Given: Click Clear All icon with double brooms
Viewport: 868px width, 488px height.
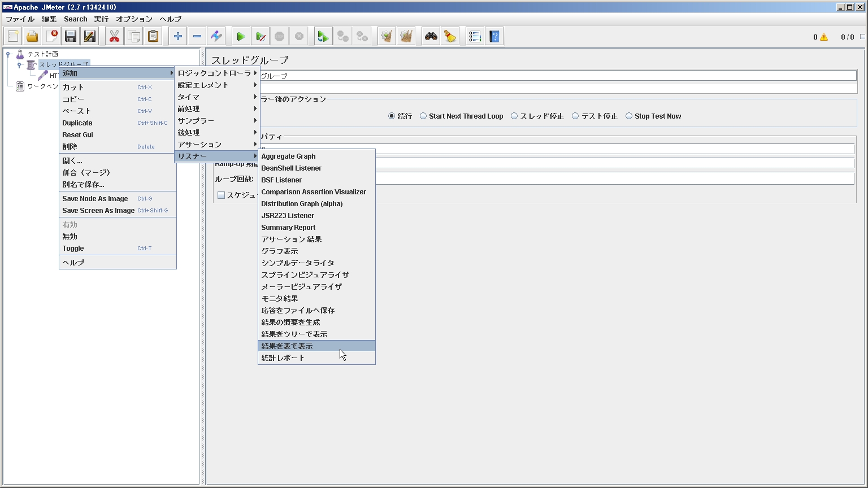Looking at the screenshot, I should click(406, 37).
